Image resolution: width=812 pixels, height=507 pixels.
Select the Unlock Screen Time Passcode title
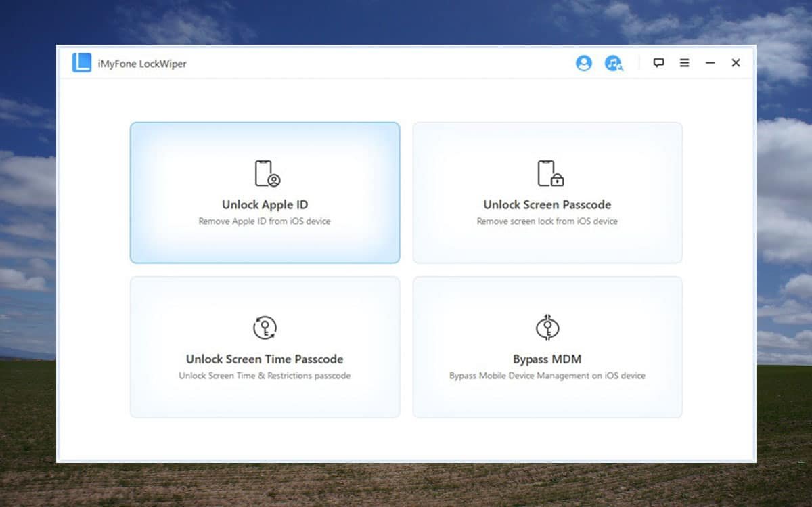pyautogui.click(x=265, y=359)
